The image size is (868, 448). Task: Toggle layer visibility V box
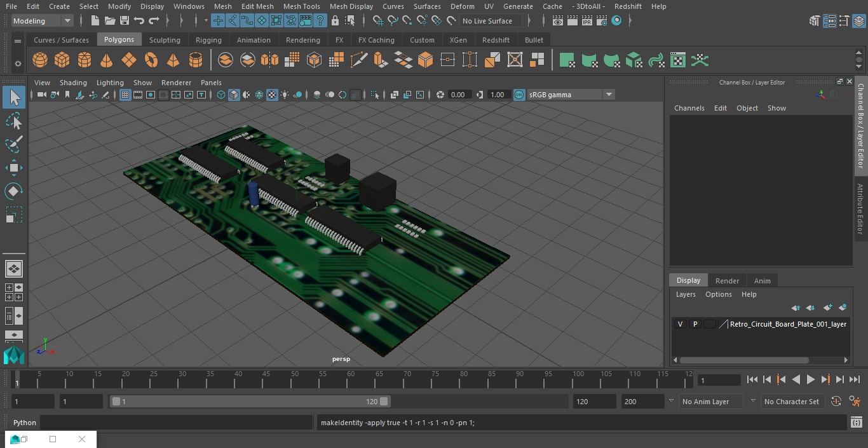[x=681, y=324]
